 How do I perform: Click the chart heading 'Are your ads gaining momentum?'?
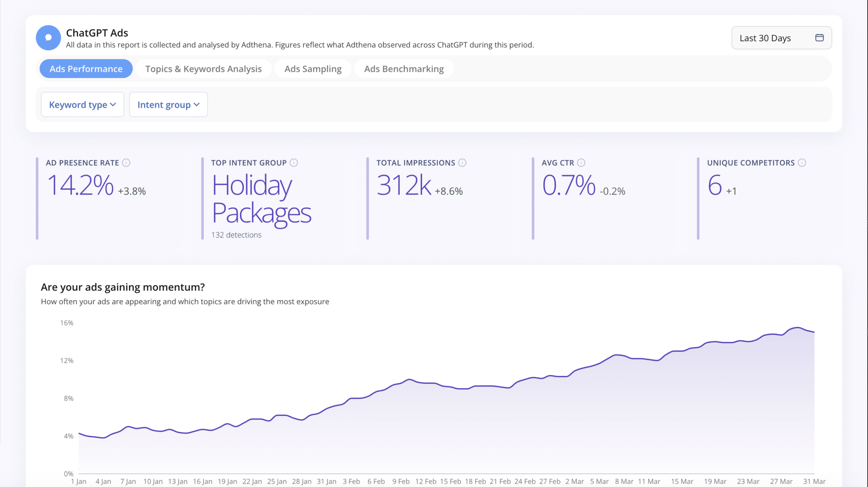(x=123, y=287)
